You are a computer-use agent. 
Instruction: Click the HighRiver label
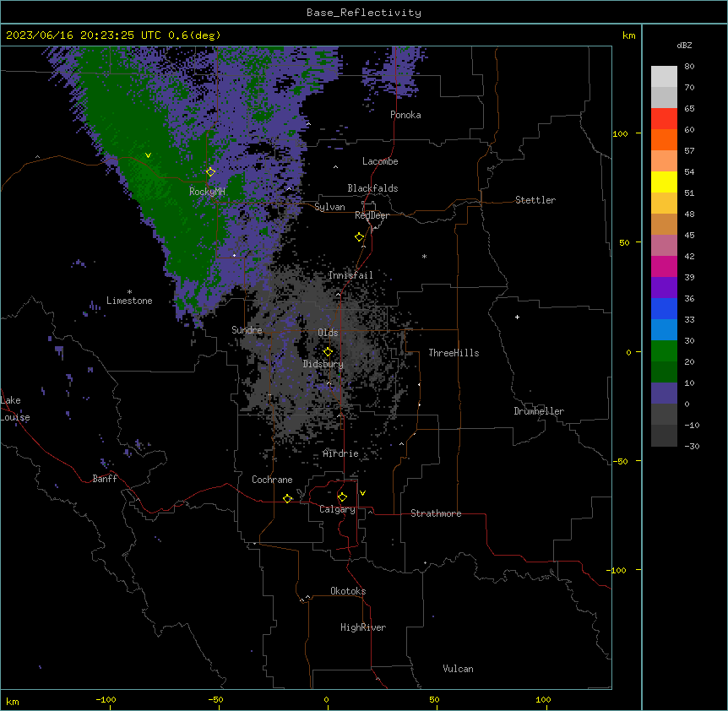pyautogui.click(x=363, y=627)
